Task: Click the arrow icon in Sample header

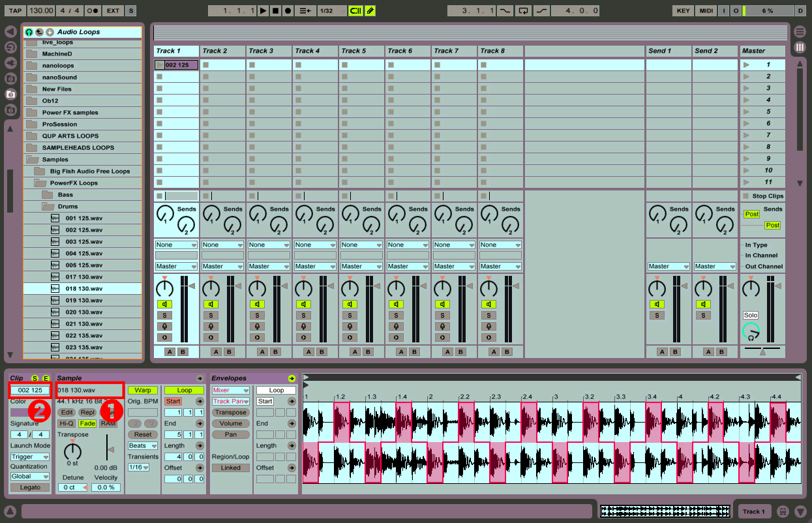Action: click(200, 378)
